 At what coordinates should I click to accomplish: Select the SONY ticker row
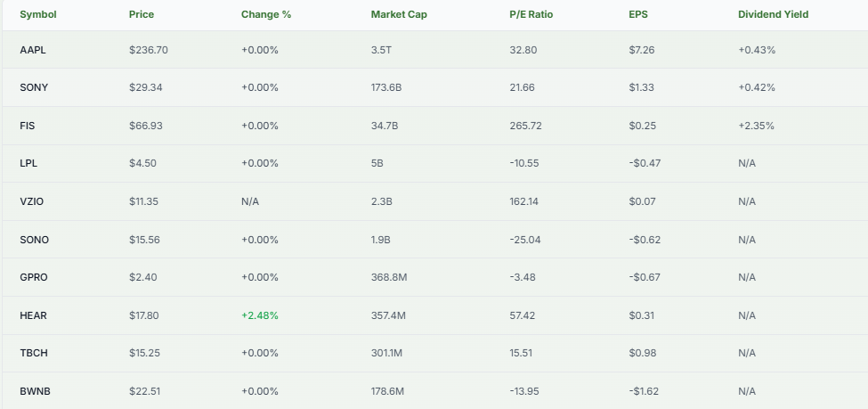[x=34, y=87]
